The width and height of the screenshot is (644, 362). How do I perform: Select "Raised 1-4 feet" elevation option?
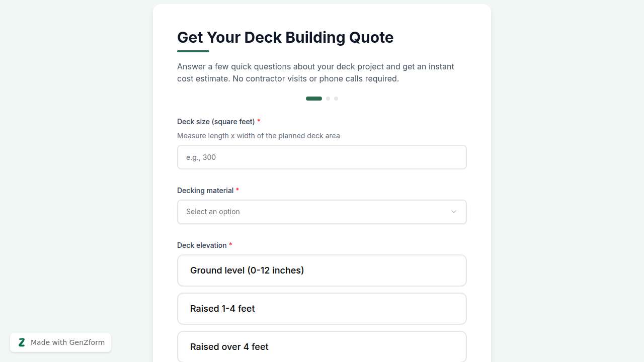[x=322, y=309]
